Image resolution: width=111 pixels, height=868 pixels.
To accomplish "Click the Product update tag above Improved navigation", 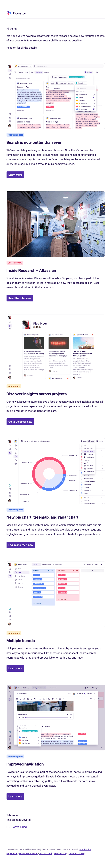I will (x=15, y=756).
